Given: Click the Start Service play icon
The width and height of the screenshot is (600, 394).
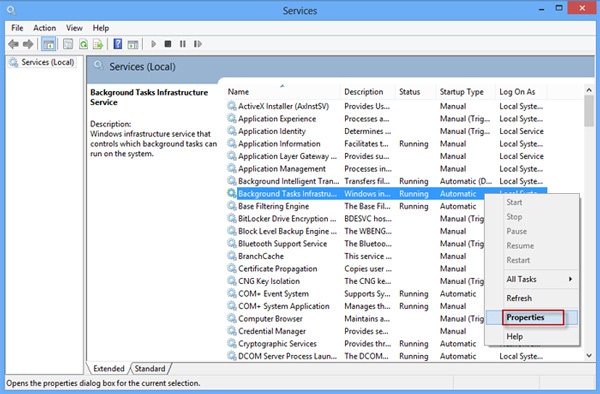Looking at the screenshot, I should coord(154,44).
